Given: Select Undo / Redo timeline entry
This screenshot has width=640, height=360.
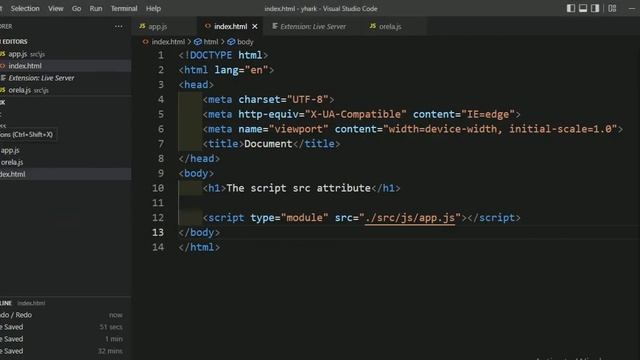Looking at the screenshot, I should 65,315.
